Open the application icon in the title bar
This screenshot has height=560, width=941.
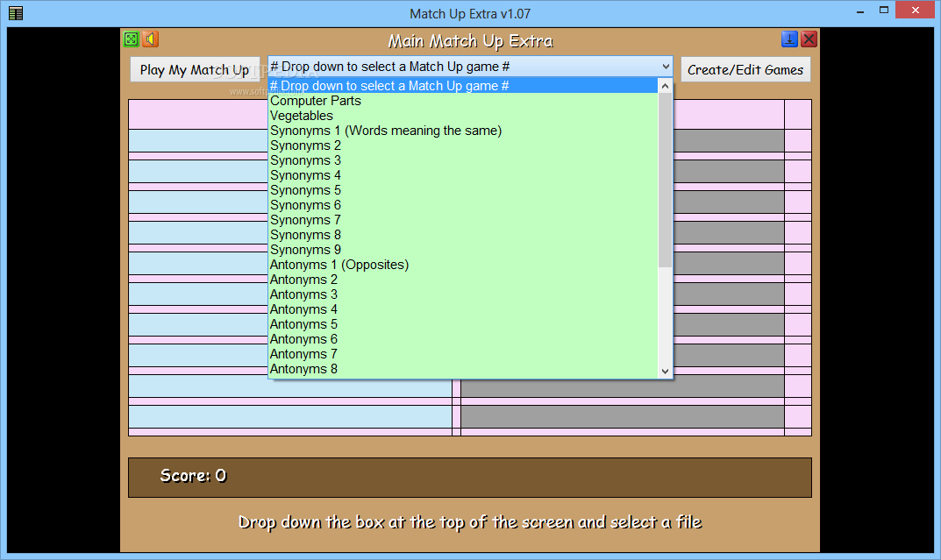click(16, 13)
